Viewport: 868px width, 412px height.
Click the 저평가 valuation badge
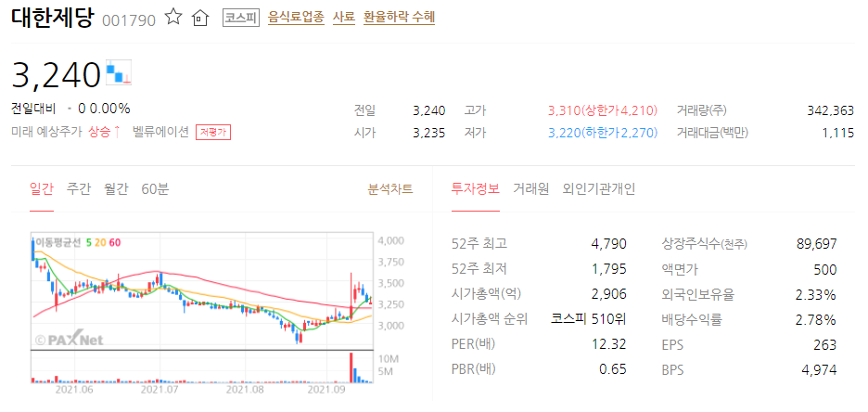(x=213, y=133)
